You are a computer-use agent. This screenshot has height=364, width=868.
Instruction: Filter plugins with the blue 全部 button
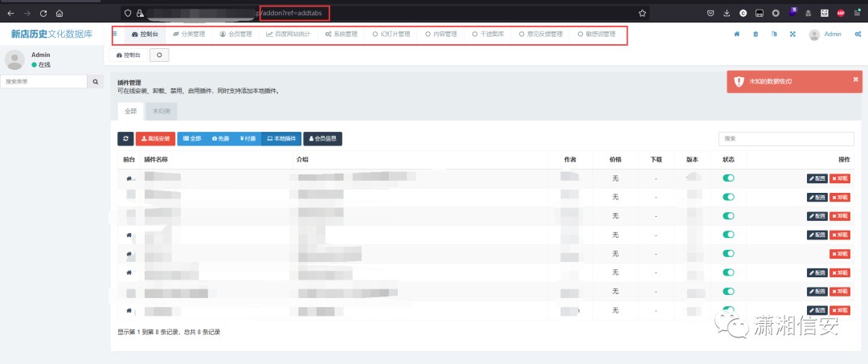coord(191,139)
